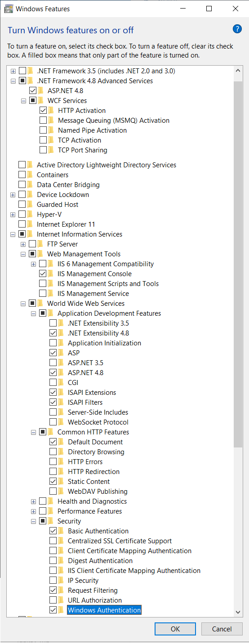
Task: Select the Common HTTP Features label
Action: [93, 432]
